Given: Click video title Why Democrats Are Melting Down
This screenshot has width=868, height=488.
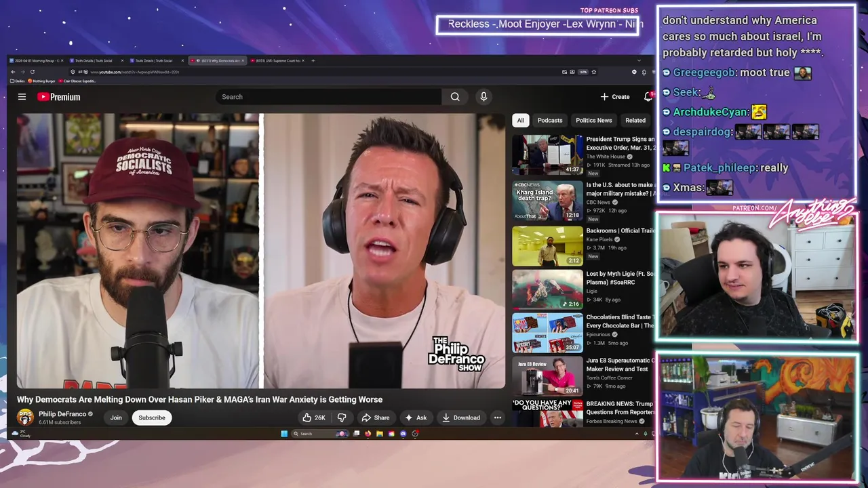Looking at the screenshot, I should point(199,399).
